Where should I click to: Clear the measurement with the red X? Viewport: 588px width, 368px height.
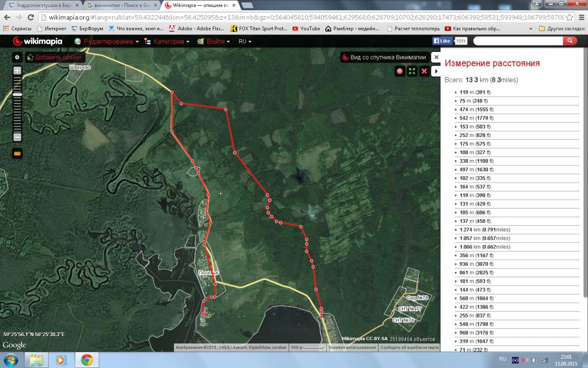pos(424,71)
